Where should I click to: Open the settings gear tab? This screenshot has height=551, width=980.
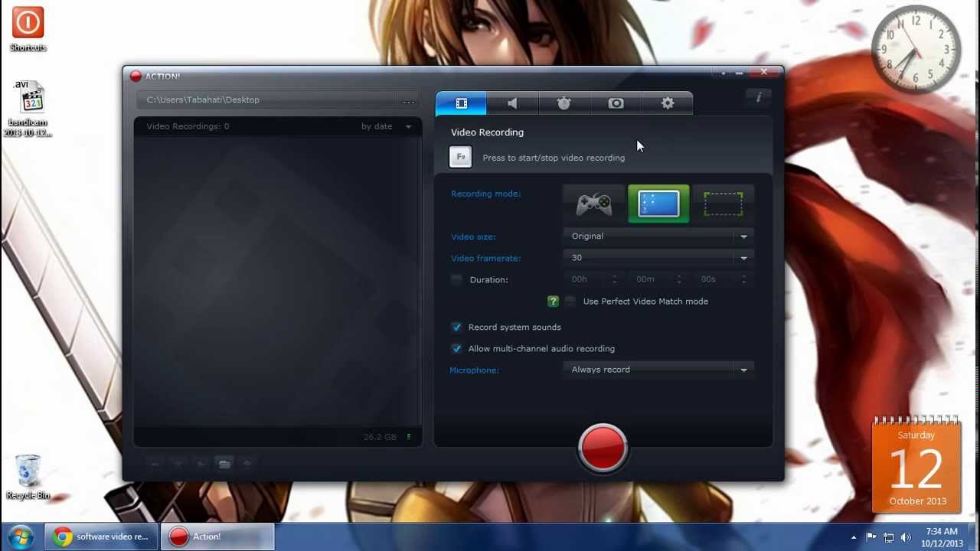click(x=668, y=103)
